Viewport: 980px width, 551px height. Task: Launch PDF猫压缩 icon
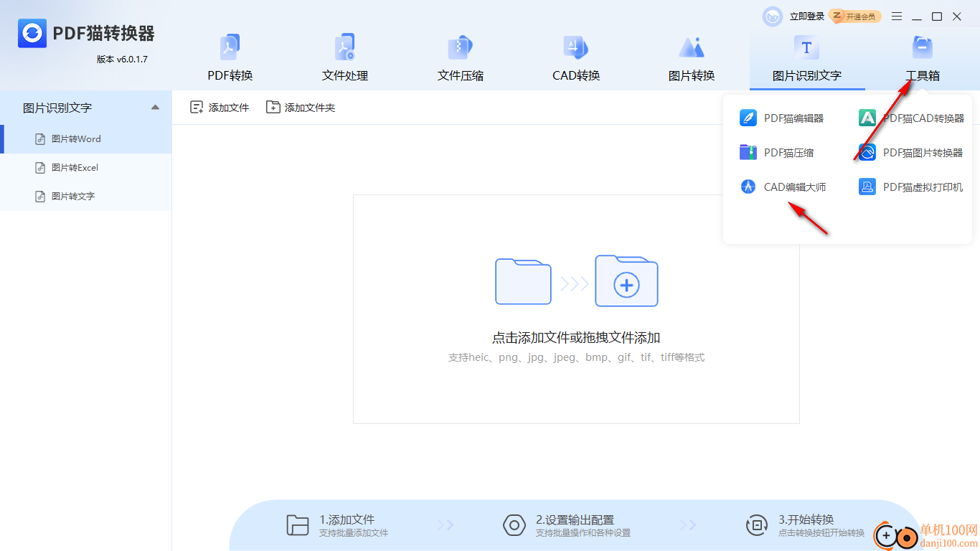pyautogui.click(x=748, y=153)
